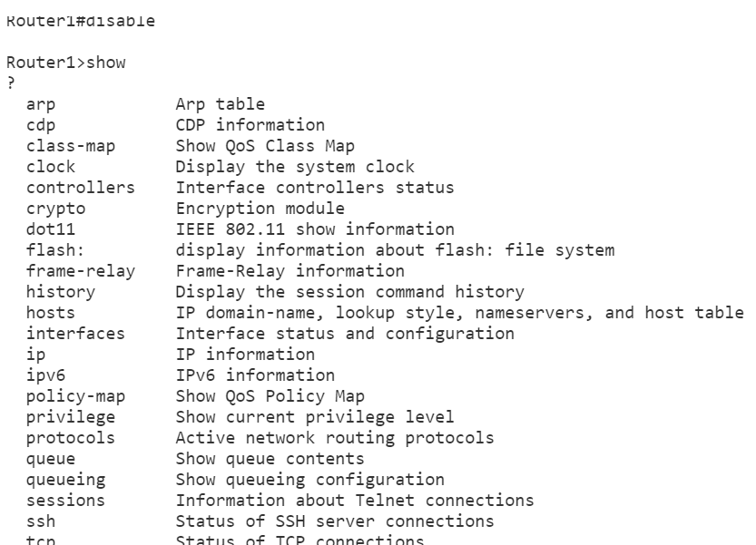Click the 'privilege' show option
756x545 pixels.
point(71,417)
